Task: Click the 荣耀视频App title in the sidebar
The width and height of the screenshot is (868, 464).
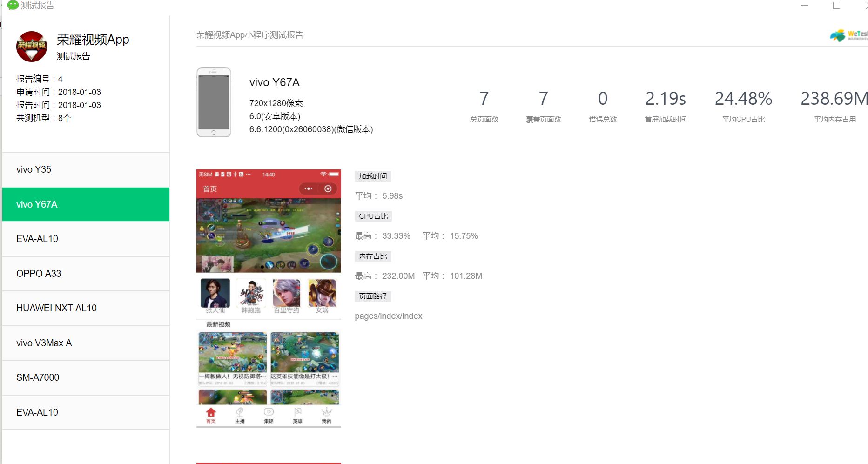Action: 93,40
